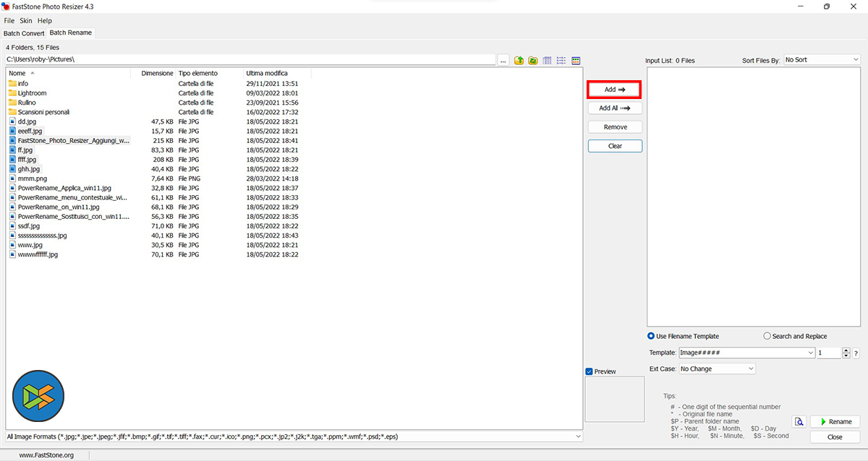The width and height of the screenshot is (868, 461).
Task: Click the info folder icon
Action: (x=12, y=84)
